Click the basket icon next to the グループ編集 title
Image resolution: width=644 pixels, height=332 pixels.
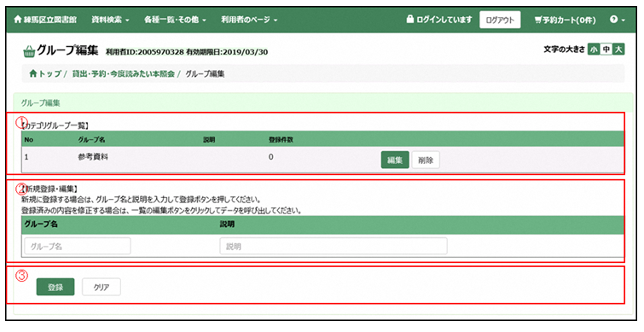click(29, 51)
